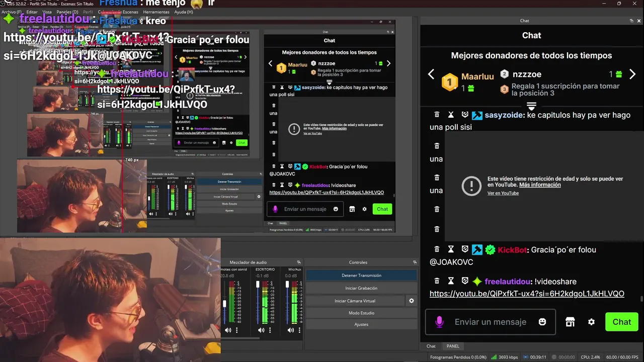The height and width of the screenshot is (362, 644).
Task: Open the Archivo menu
Action: coord(12,12)
